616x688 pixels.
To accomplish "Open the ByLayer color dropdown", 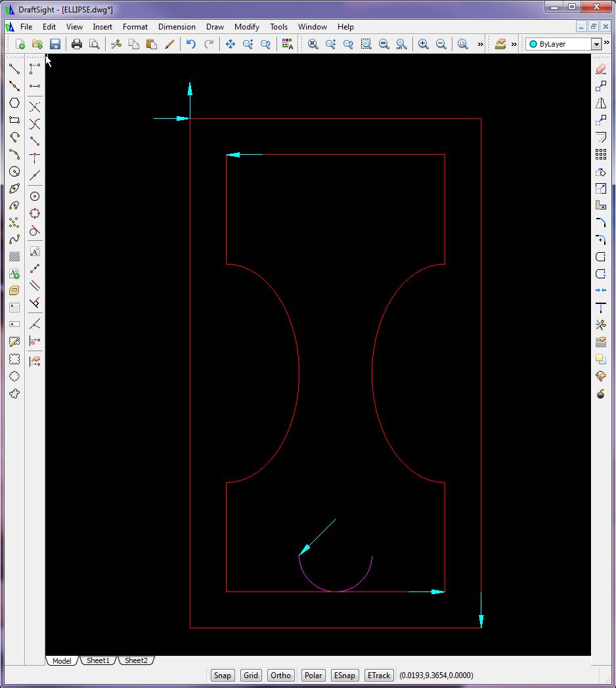I will pyautogui.click(x=596, y=44).
